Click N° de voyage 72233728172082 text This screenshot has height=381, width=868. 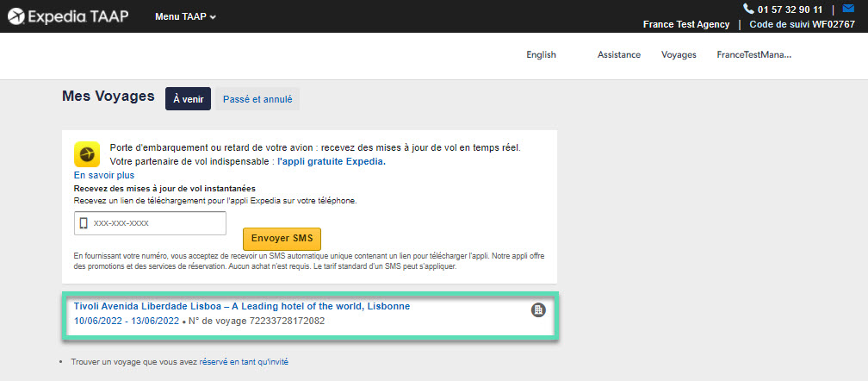[257, 321]
